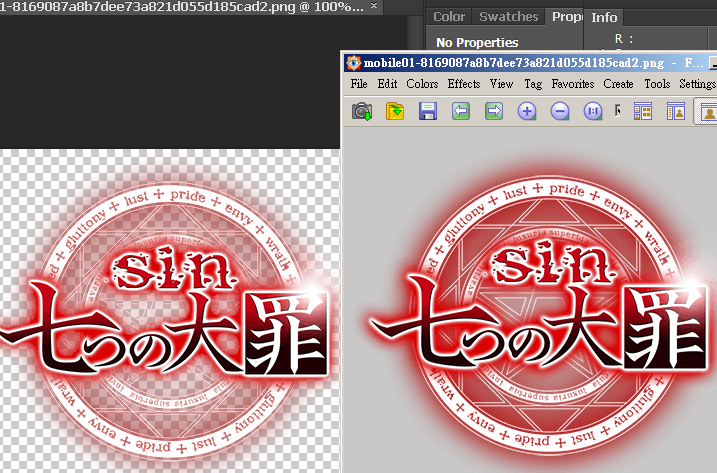Switch to the Swatches panel tab
Viewport: 717px width, 473px height.
(x=508, y=16)
